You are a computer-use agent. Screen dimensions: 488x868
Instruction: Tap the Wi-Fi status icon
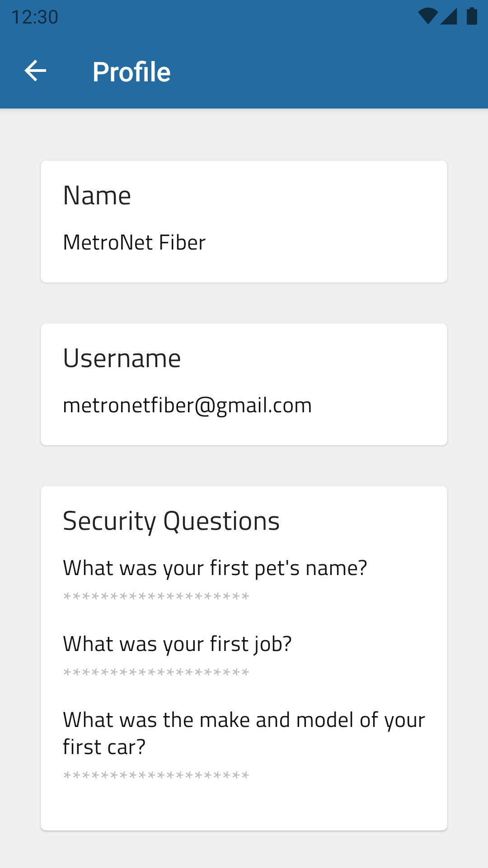coord(427,16)
